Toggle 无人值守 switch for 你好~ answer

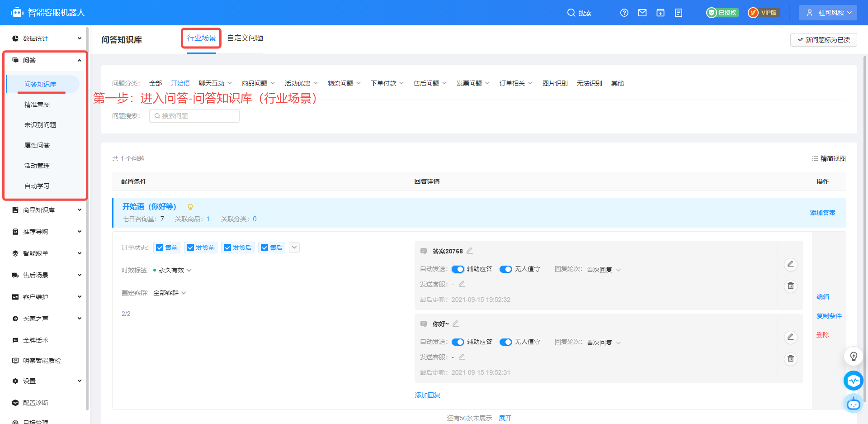[506, 342]
